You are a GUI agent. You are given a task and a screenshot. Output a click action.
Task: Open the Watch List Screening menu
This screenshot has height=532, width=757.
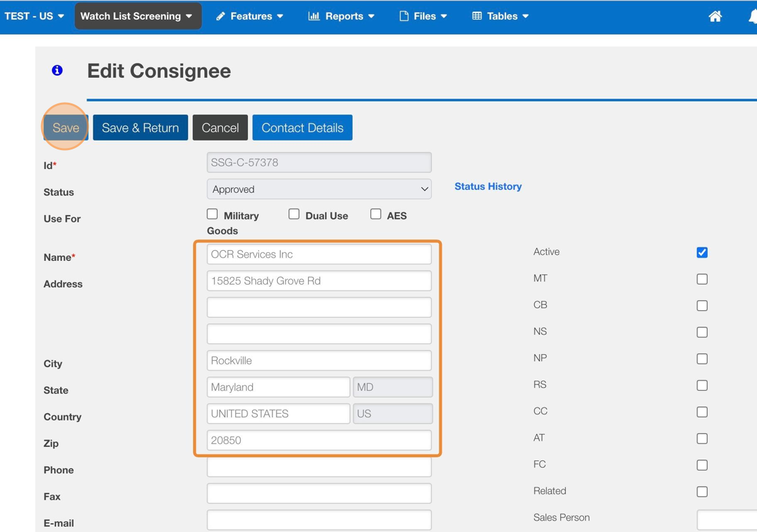(138, 16)
